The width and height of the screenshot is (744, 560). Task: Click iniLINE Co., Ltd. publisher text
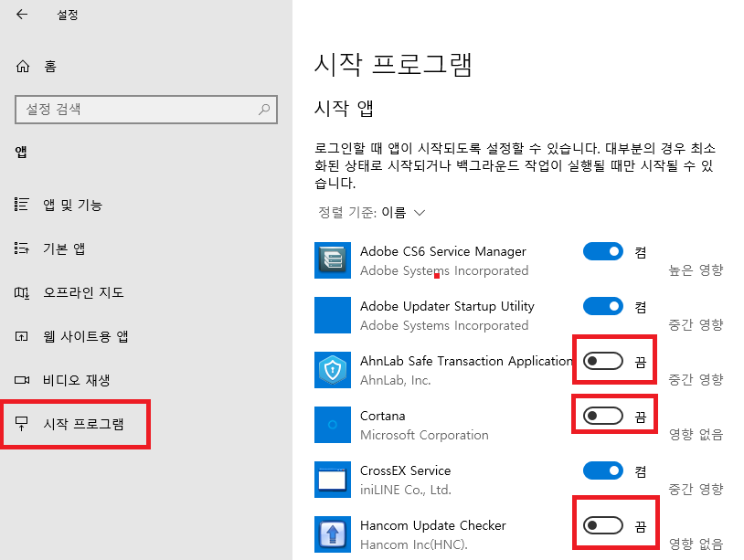406,490
